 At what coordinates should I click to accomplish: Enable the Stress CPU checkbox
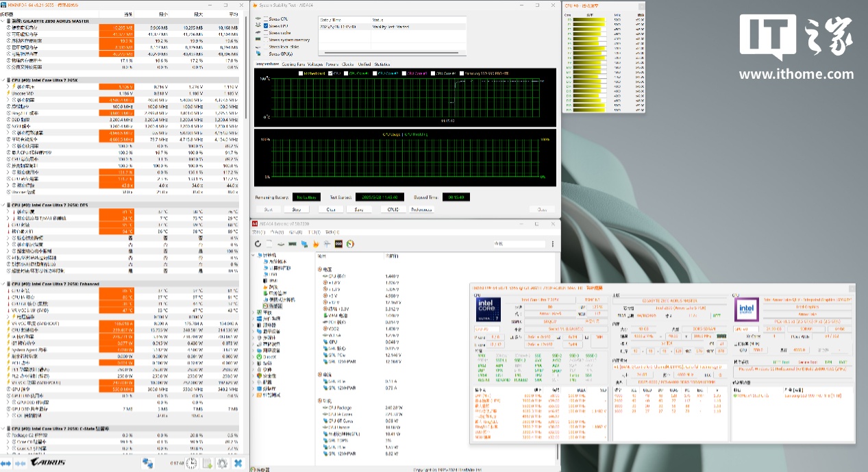click(x=266, y=18)
